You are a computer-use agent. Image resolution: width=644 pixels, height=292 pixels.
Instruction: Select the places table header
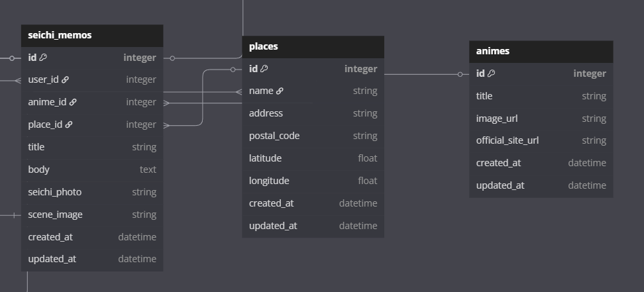[313, 46]
